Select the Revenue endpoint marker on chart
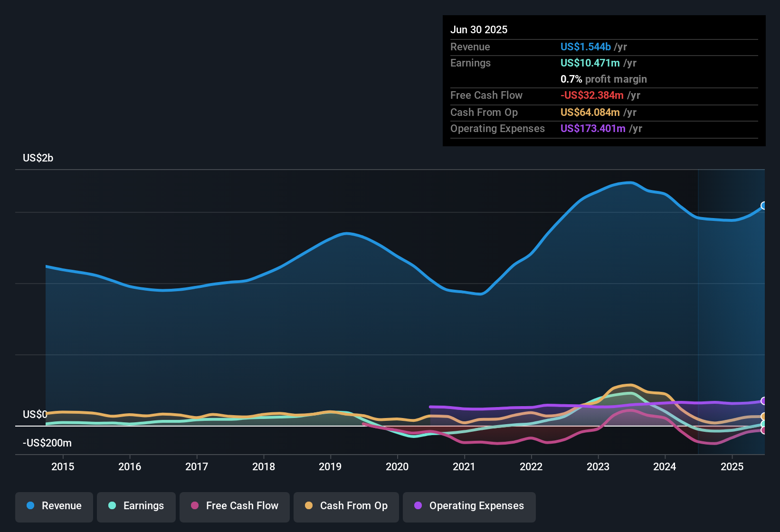Screen dimensions: 780x532 (x=764, y=206)
